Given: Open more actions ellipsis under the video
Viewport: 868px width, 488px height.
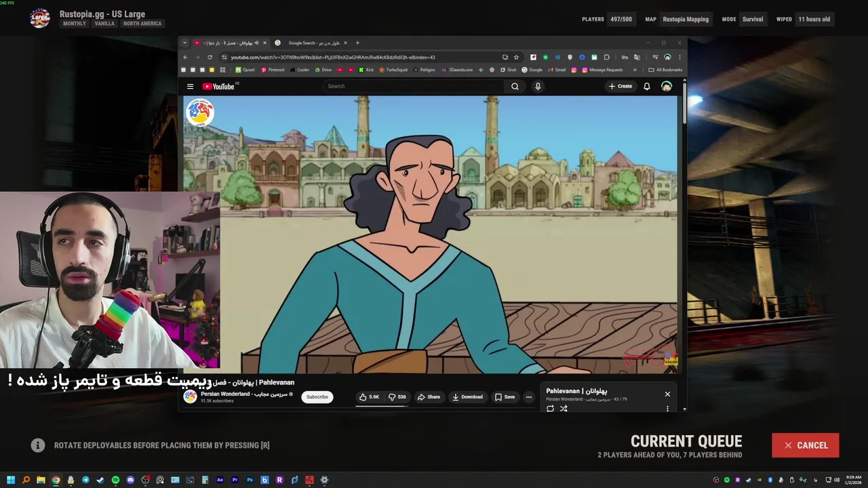Looking at the screenshot, I should (x=529, y=397).
